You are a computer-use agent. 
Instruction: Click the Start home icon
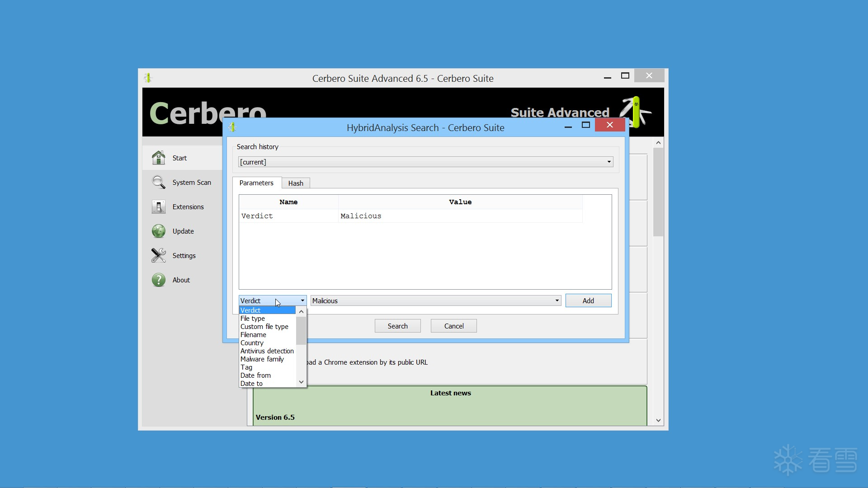pyautogui.click(x=158, y=158)
